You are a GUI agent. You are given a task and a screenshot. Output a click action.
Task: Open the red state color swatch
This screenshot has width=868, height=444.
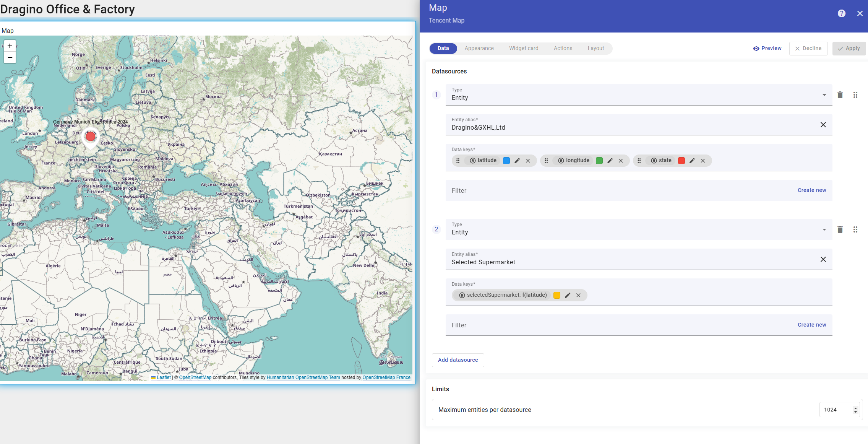pyautogui.click(x=681, y=161)
